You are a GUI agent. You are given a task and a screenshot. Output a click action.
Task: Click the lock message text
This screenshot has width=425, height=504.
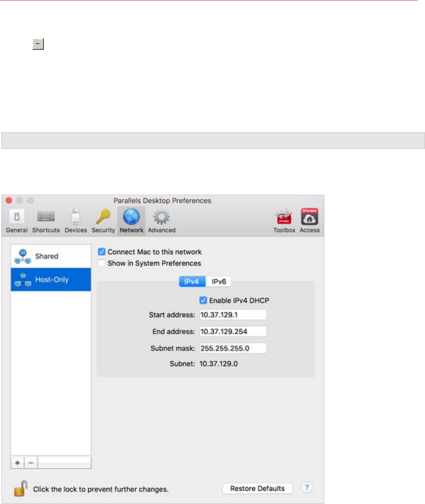[x=101, y=489]
